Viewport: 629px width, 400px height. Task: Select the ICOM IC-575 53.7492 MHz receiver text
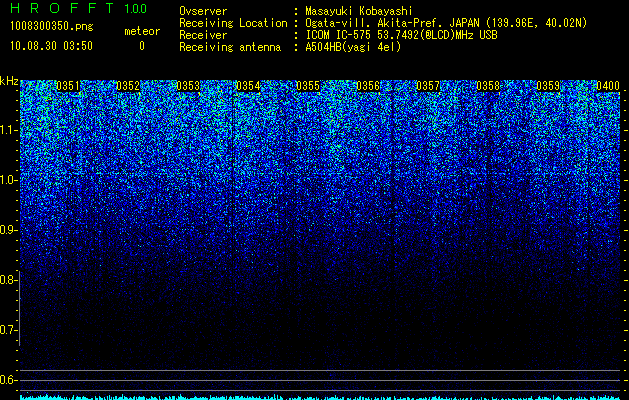coord(401,35)
